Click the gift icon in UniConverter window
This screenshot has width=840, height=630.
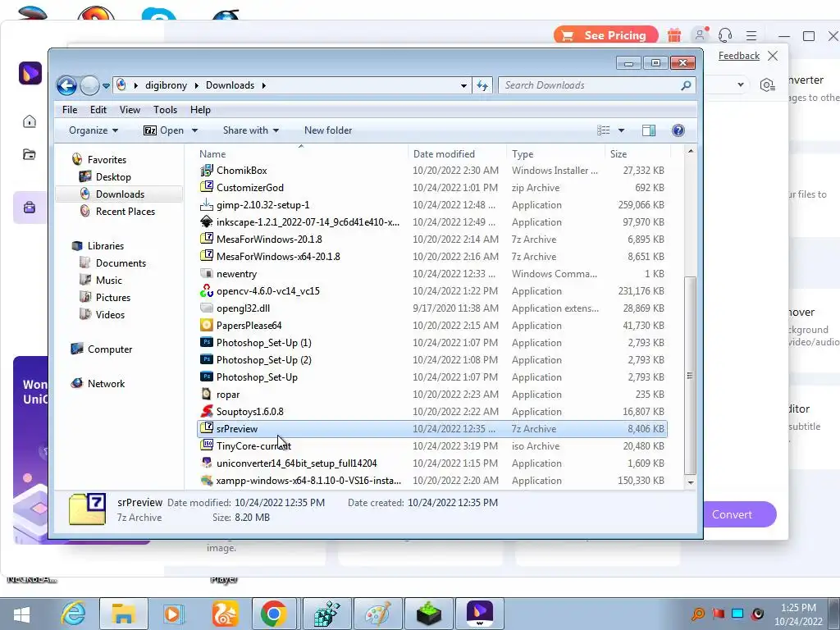click(x=674, y=35)
